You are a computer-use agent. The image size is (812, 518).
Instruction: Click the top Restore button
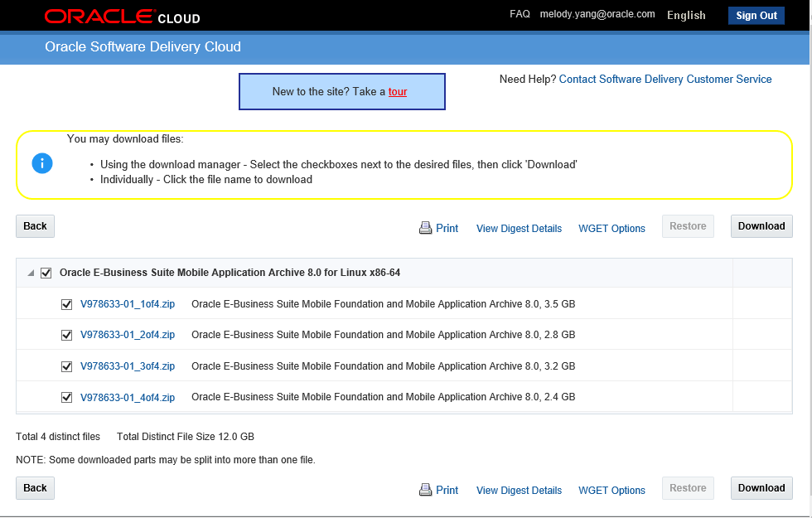pos(688,226)
